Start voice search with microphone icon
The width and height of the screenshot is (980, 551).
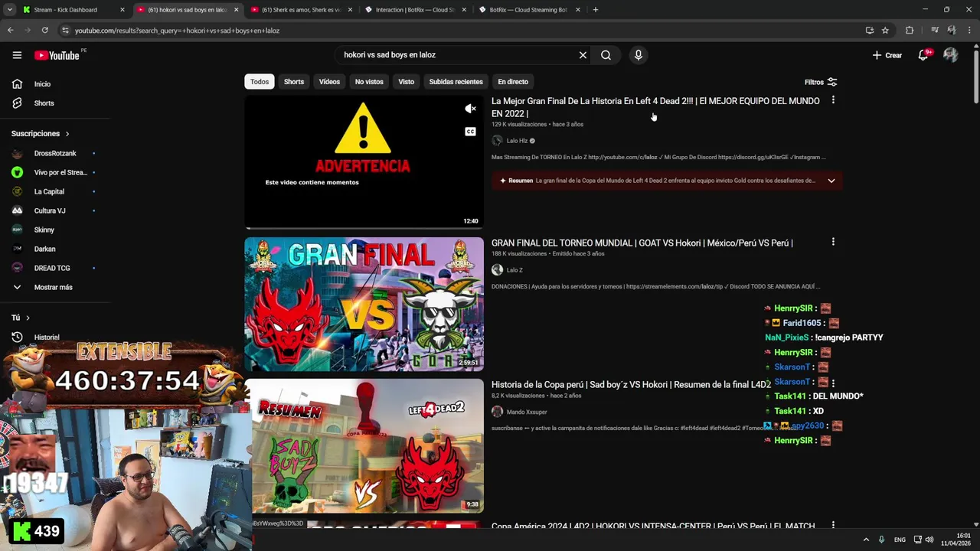point(638,55)
